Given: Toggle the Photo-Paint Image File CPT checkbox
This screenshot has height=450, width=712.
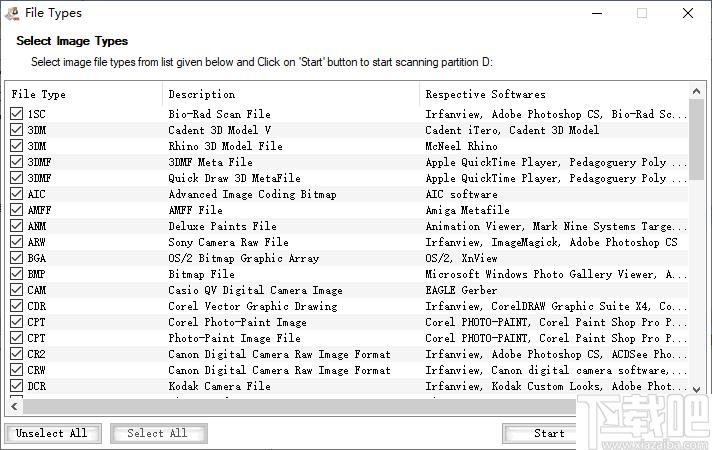Looking at the screenshot, I should tap(17, 338).
